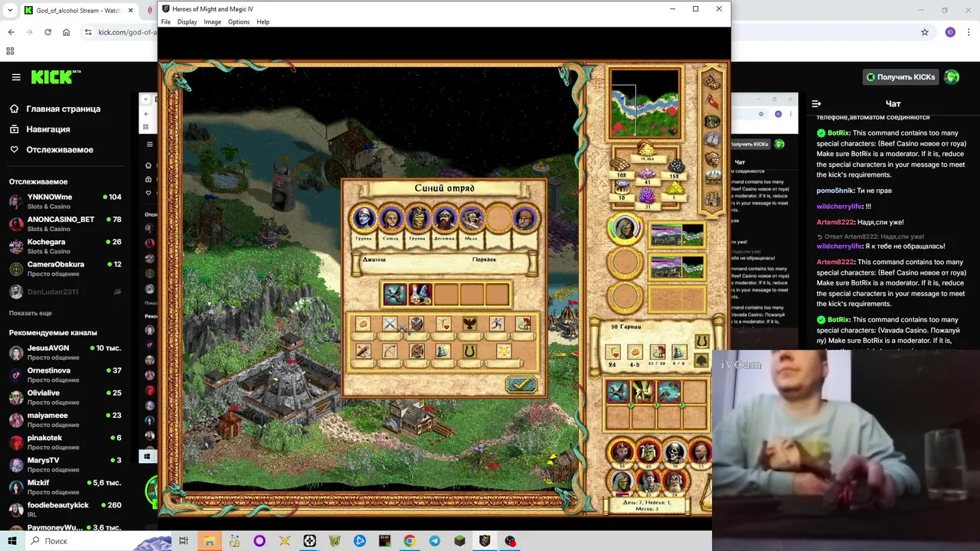Click the sun burst skill icon
The height and width of the screenshot is (551, 980).
pos(504,351)
